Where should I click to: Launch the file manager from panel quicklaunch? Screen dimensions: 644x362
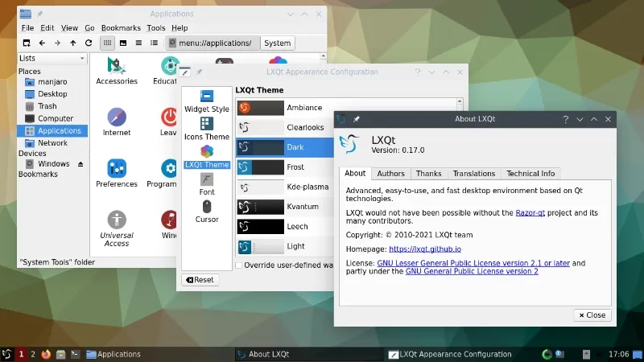(61, 354)
